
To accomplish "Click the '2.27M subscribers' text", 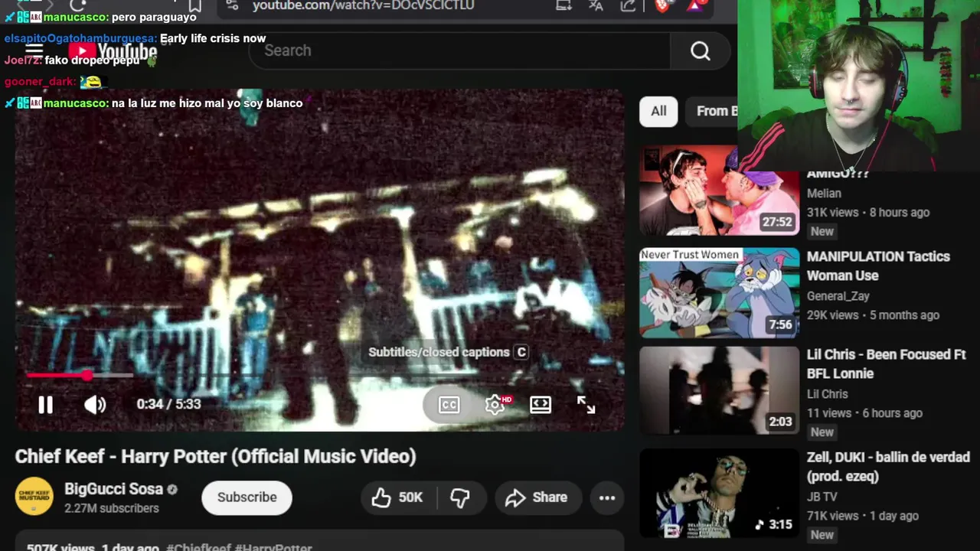I will click(x=112, y=508).
